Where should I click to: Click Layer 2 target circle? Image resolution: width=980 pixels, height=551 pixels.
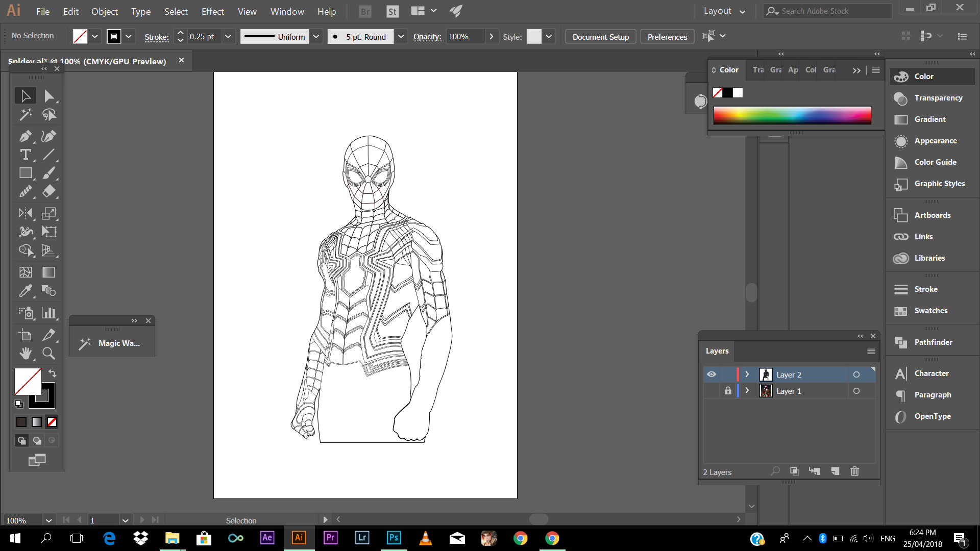click(x=856, y=374)
